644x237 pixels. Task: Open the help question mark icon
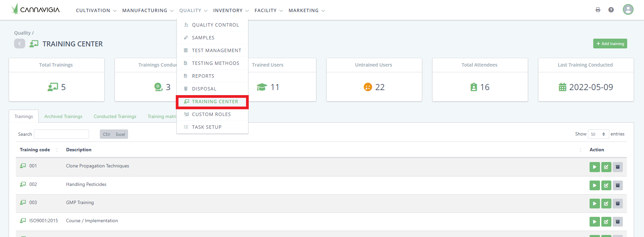click(x=611, y=10)
